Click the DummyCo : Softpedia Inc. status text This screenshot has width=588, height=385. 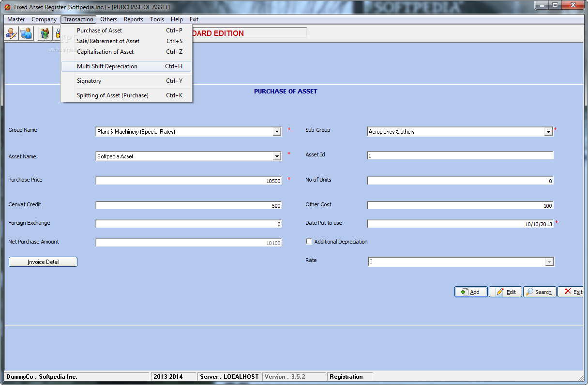click(42, 377)
